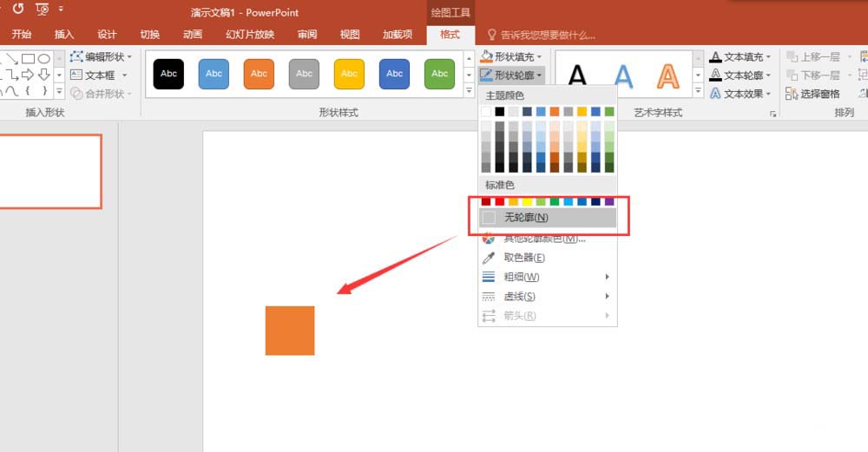Pick the oval shape in shapes gallery
Image resolution: width=868 pixels, height=452 pixels.
click(x=43, y=59)
